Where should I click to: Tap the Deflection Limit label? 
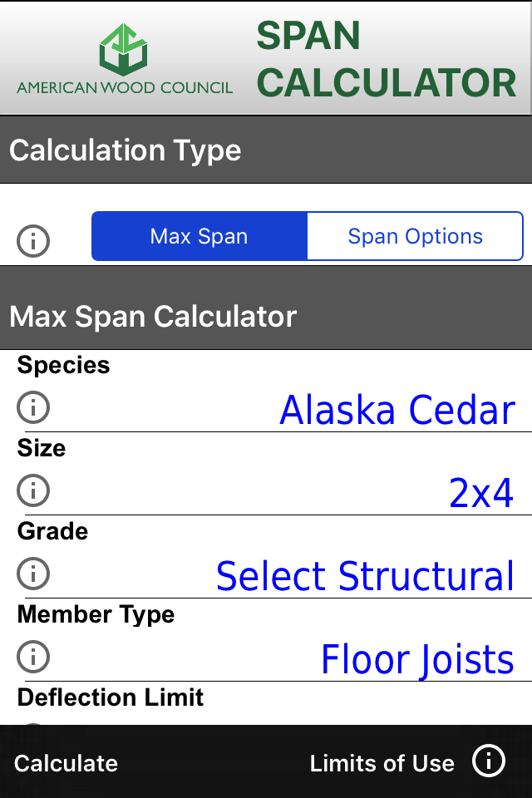point(111,697)
